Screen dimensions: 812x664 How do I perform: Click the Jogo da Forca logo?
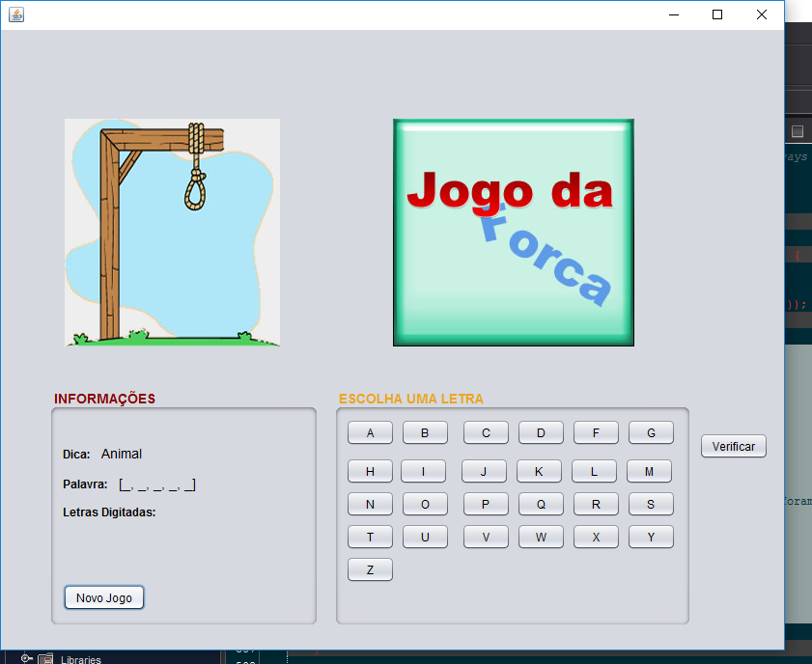click(514, 233)
